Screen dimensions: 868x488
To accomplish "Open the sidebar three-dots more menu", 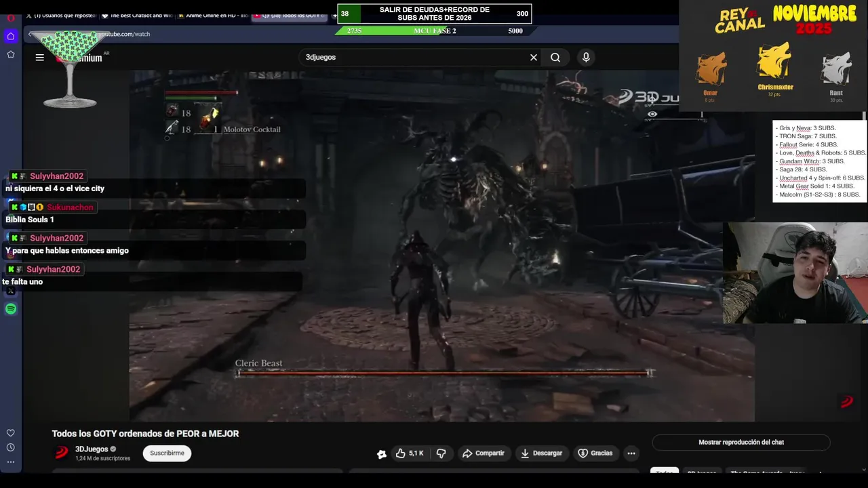I will (11, 462).
